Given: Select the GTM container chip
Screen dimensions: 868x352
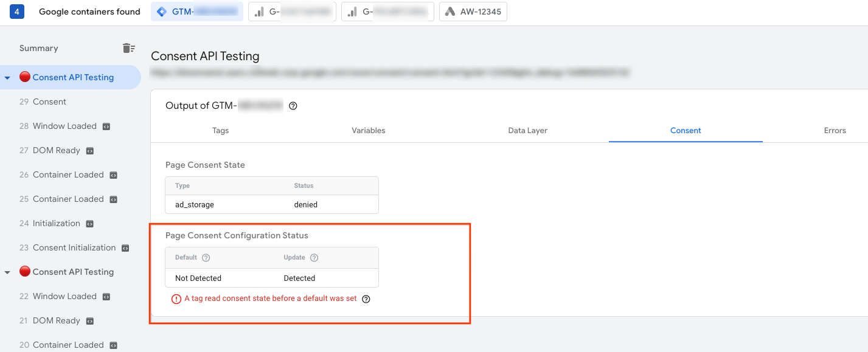Looking at the screenshot, I should coord(197,12).
